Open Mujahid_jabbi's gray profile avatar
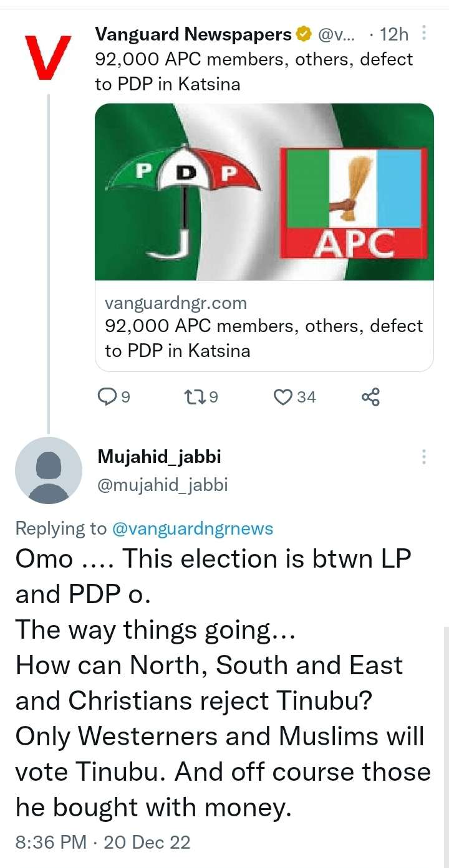 tap(49, 470)
